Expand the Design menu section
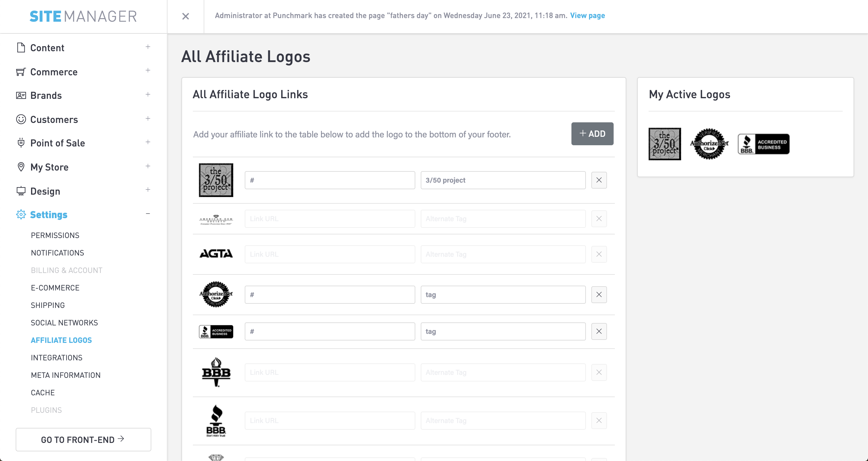The height and width of the screenshot is (461, 868). click(148, 190)
